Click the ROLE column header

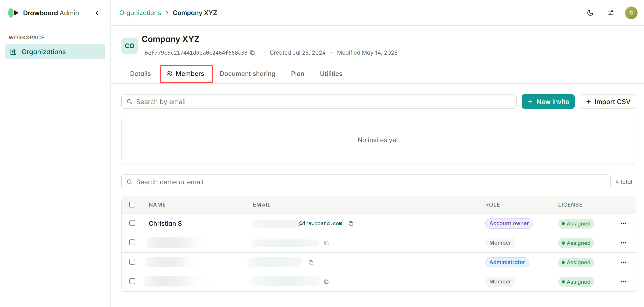pyautogui.click(x=493, y=204)
